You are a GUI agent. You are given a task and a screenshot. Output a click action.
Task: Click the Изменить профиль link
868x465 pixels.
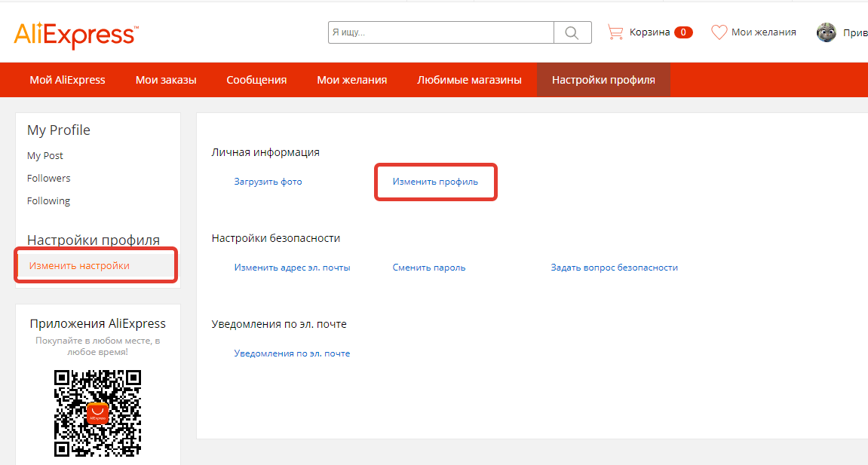coord(435,182)
